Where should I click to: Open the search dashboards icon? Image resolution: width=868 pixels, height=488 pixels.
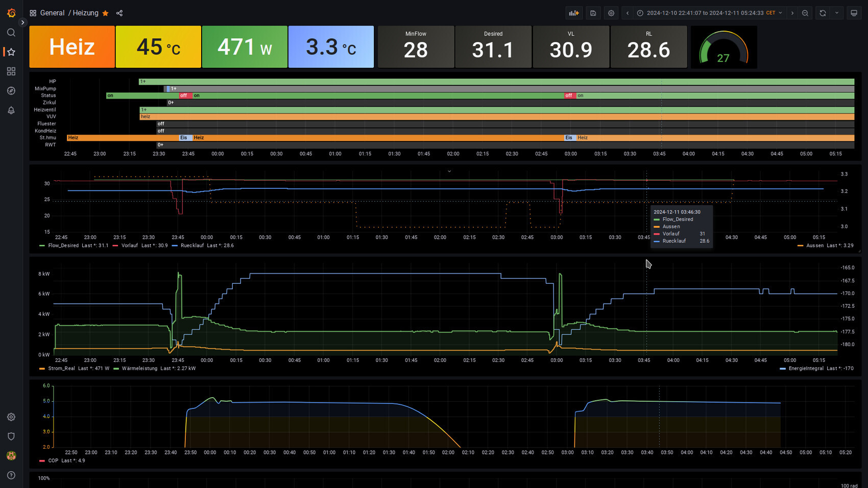(x=11, y=33)
